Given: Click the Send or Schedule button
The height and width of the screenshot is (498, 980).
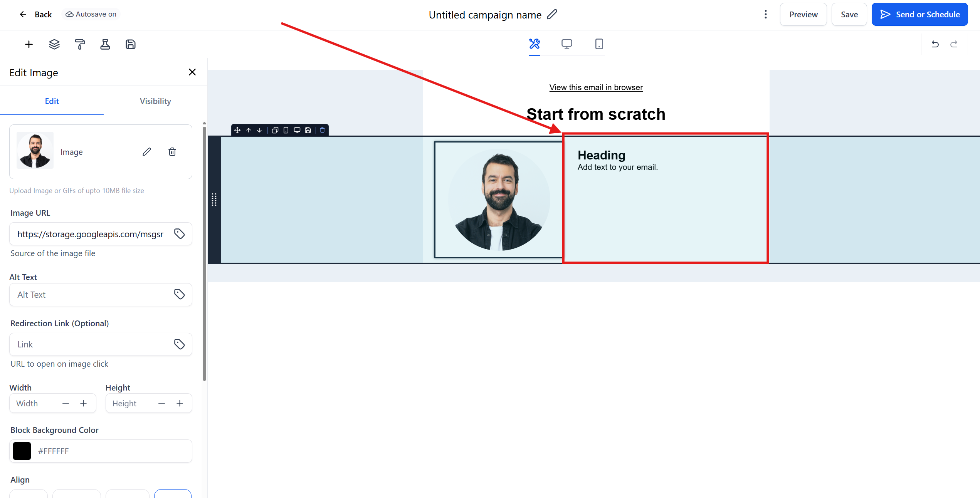Looking at the screenshot, I should pos(919,14).
